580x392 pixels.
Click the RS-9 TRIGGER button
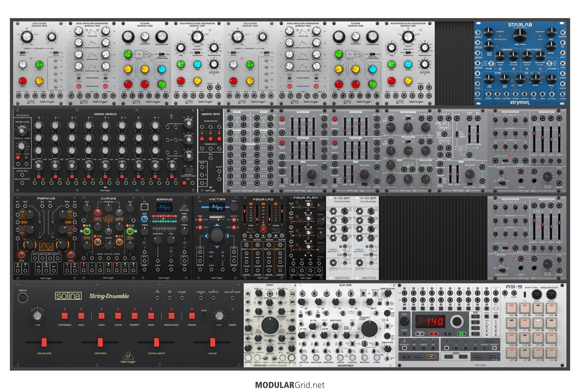(489, 341)
